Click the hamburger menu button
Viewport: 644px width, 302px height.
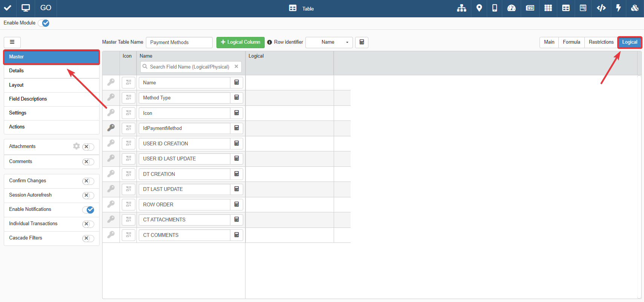[12, 42]
